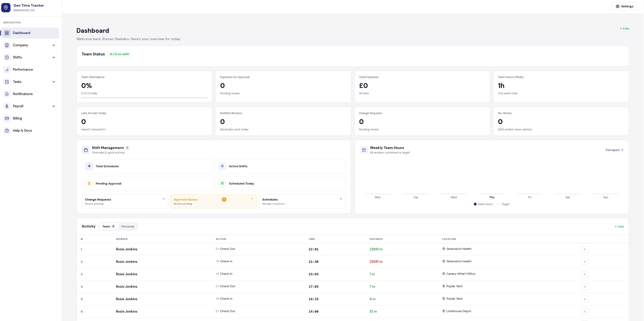Go to Performance in the navigation
644x321 pixels.
point(29,70)
